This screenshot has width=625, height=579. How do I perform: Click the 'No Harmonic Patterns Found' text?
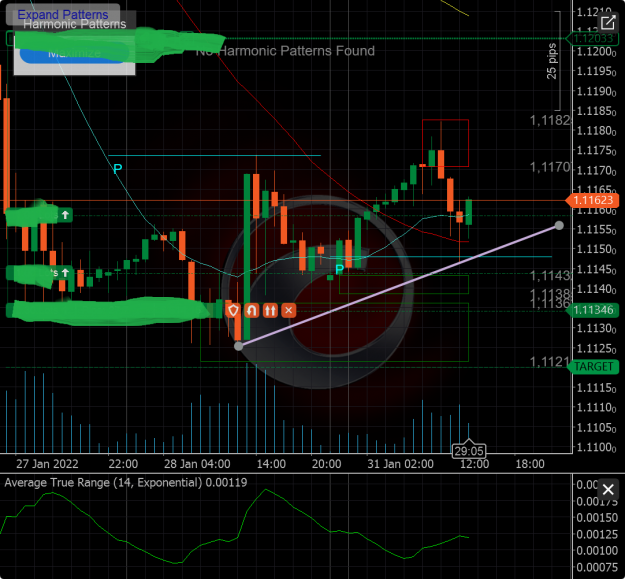(285, 51)
